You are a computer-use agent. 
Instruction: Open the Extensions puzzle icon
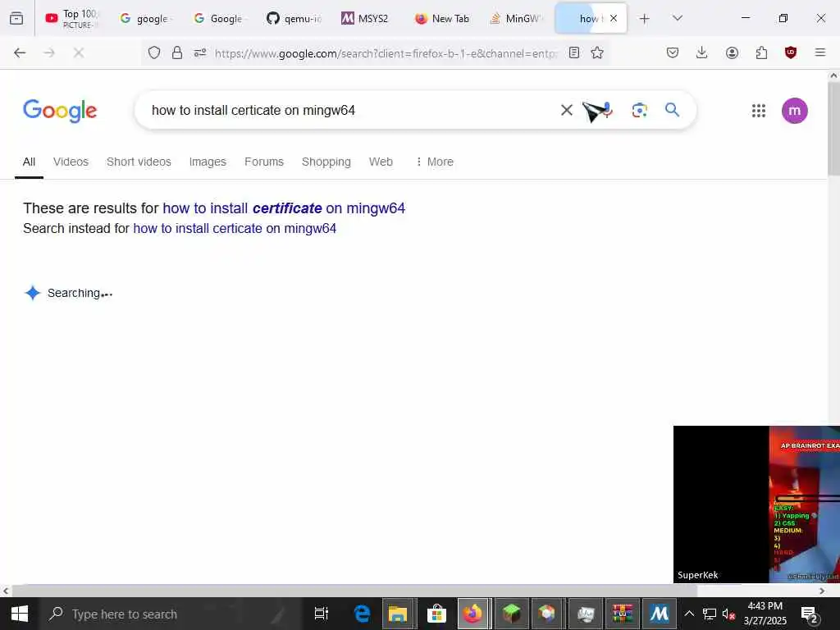click(761, 52)
